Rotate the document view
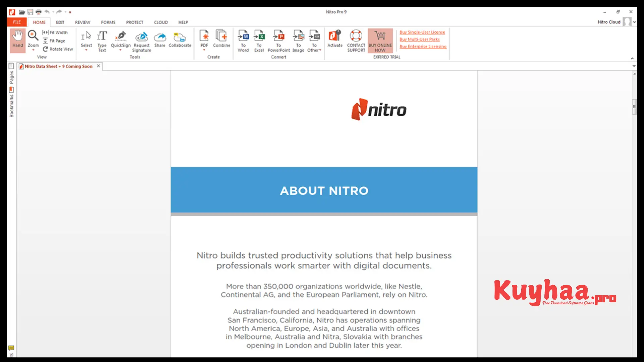 (58, 49)
